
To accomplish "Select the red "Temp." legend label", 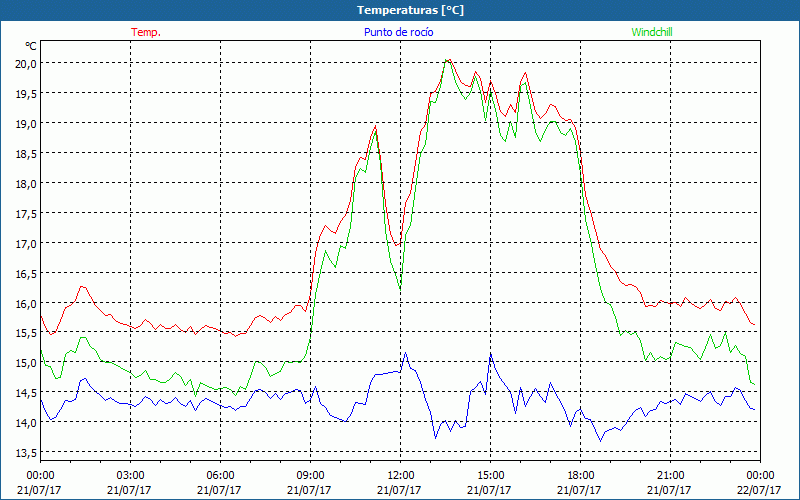I will point(146,32).
